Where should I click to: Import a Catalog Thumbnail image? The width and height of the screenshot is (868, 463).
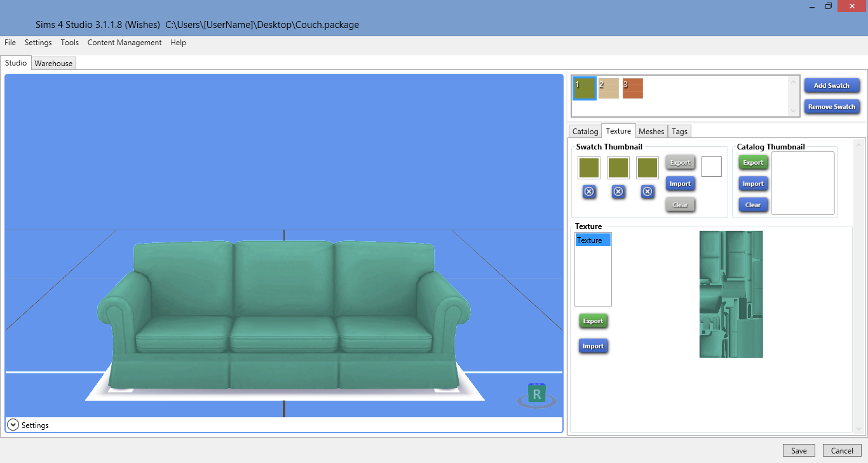[753, 184]
